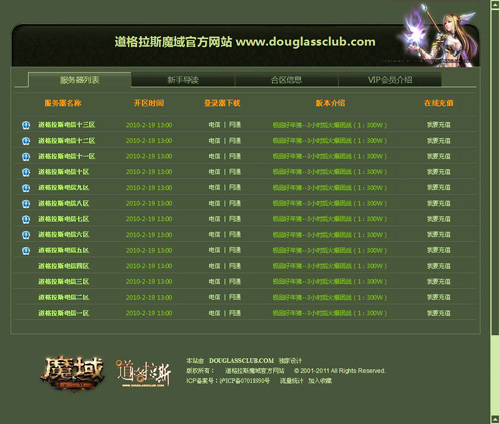The width and height of the screenshot is (500, 424).
Task: Click the 流量统计 footer link
Action: point(292,381)
